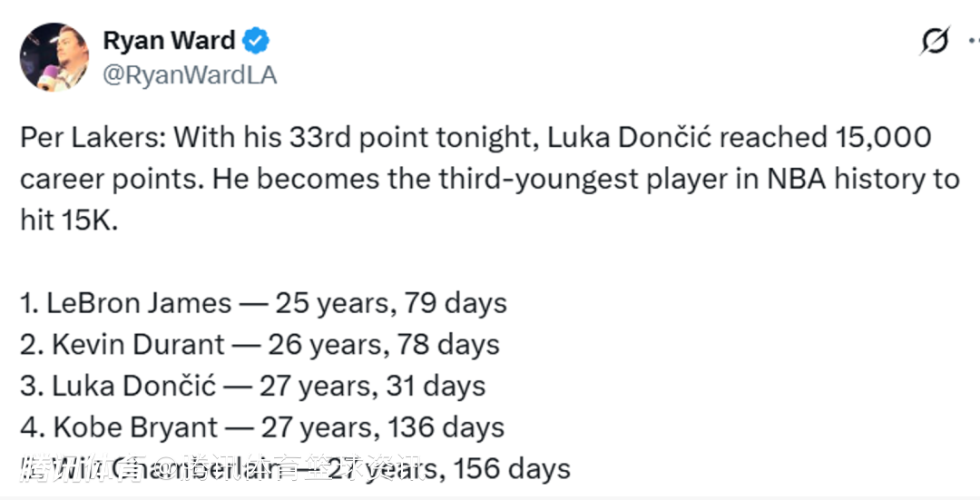Click the words 'Per Lakers:' in the tweet
The image size is (980, 500).
[x=92, y=138]
